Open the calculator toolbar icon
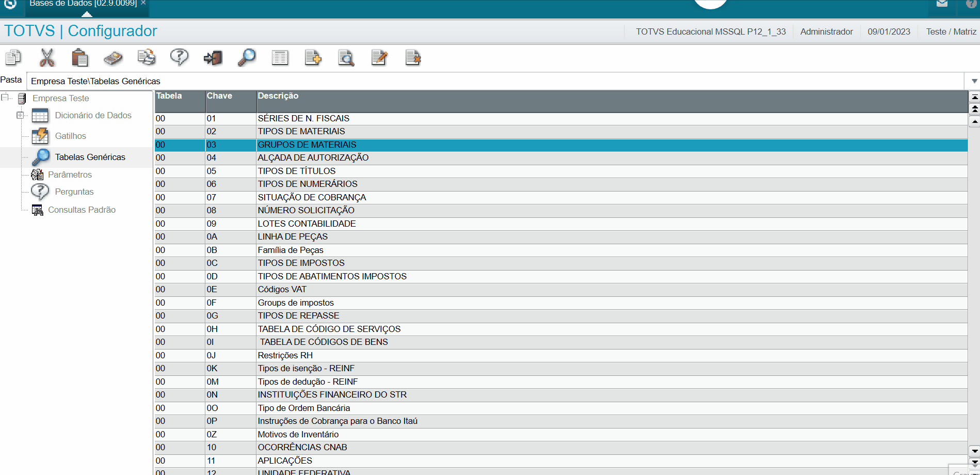This screenshot has height=475, width=980. pos(113,58)
